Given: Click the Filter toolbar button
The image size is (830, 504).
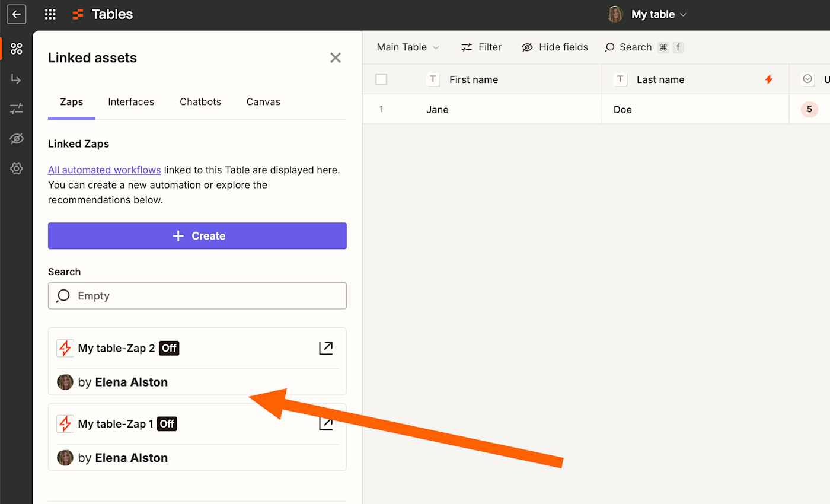Looking at the screenshot, I should (x=481, y=47).
